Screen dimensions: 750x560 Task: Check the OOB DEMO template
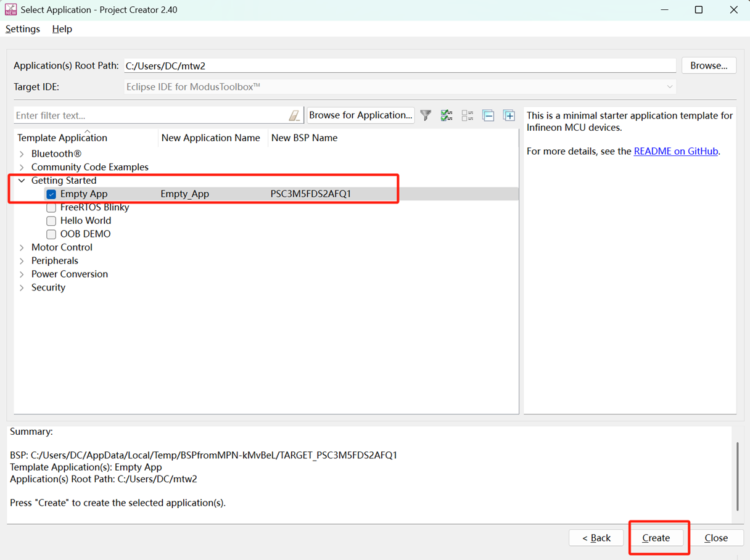tap(51, 234)
